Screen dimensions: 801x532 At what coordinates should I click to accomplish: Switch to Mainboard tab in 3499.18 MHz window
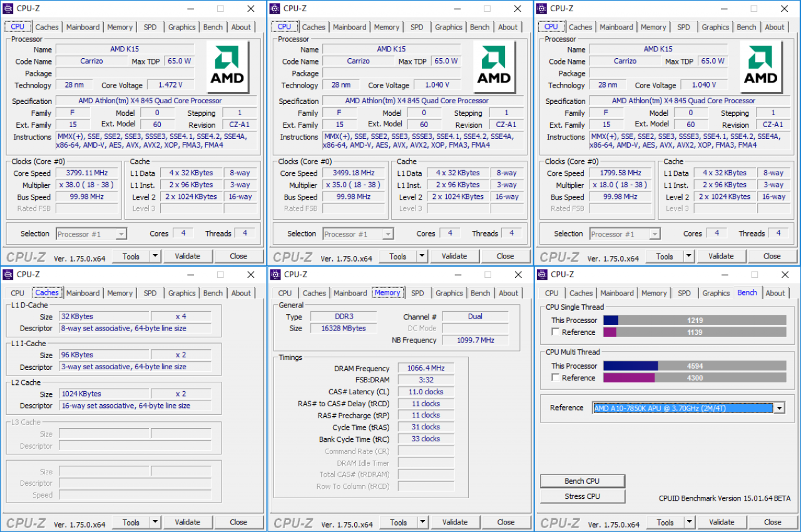(x=349, y=27)
